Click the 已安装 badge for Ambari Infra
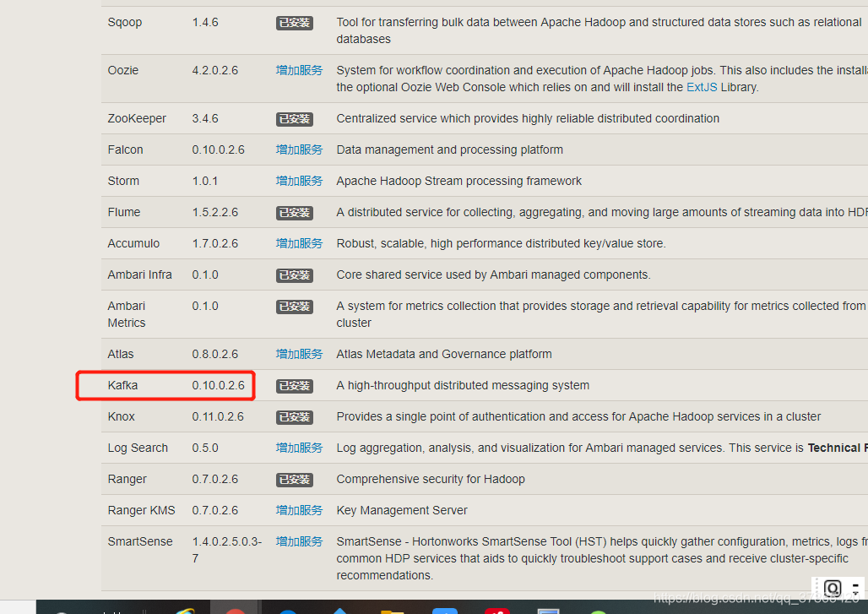Image resolution: width=868 pixels, height=614 pixels. click(295, 275)
